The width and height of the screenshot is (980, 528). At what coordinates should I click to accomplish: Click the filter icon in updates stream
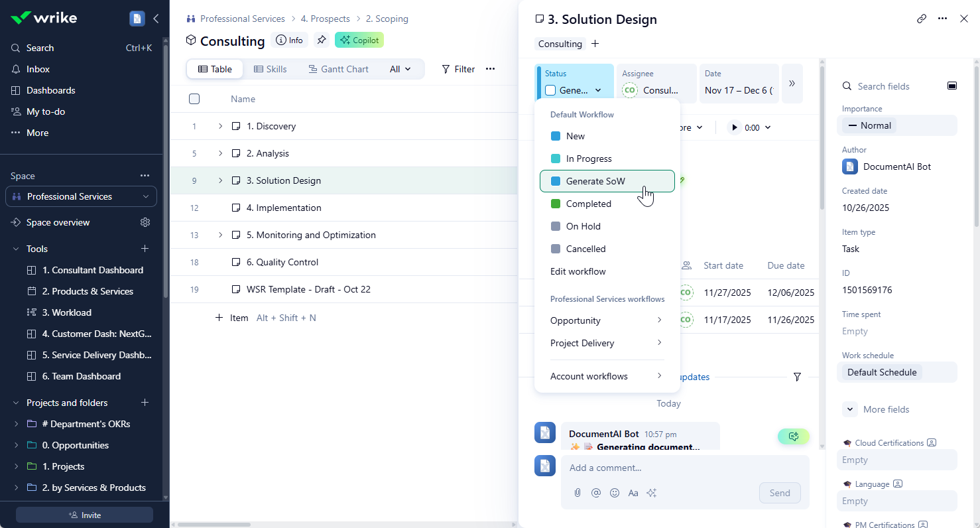click(797, 377)
